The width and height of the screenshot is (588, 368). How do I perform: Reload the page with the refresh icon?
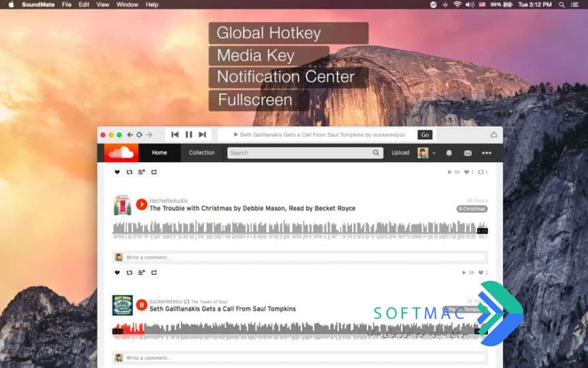139,134
